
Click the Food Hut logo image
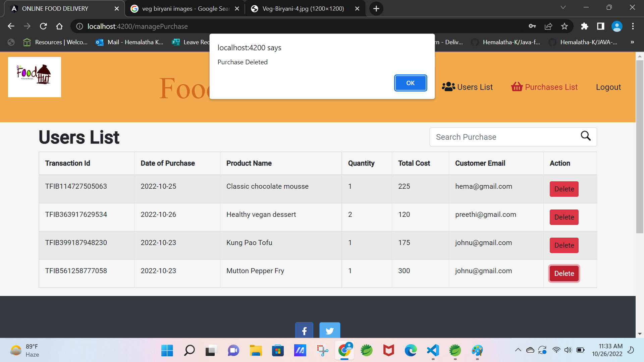point(35,77)
